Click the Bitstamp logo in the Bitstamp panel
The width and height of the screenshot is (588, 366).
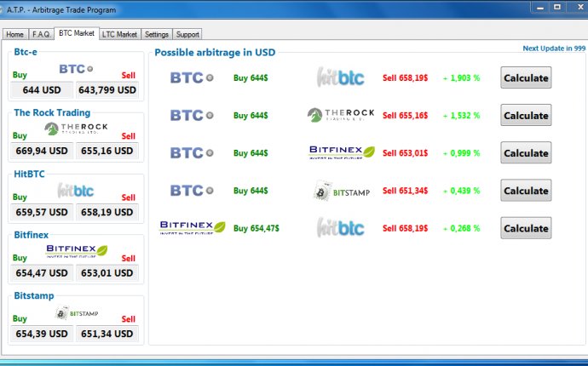(77, 313)
